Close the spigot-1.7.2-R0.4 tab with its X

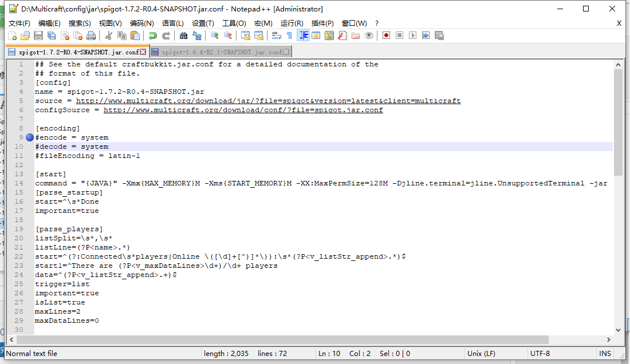click(143, 52)
